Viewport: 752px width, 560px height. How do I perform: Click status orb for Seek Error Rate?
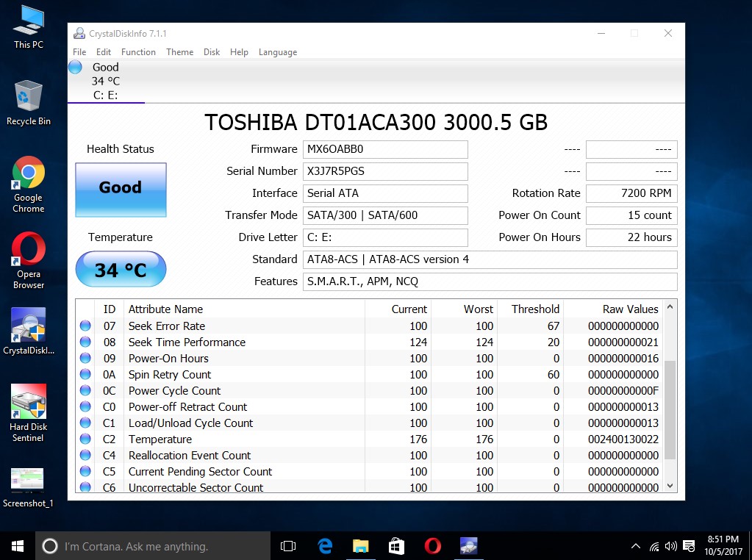[85, 326]
